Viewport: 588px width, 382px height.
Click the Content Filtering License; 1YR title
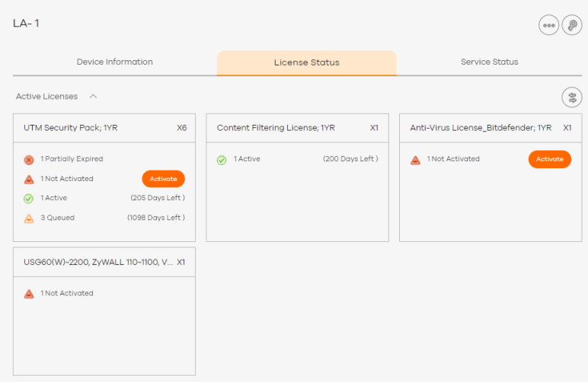click(x=276, y=128)
